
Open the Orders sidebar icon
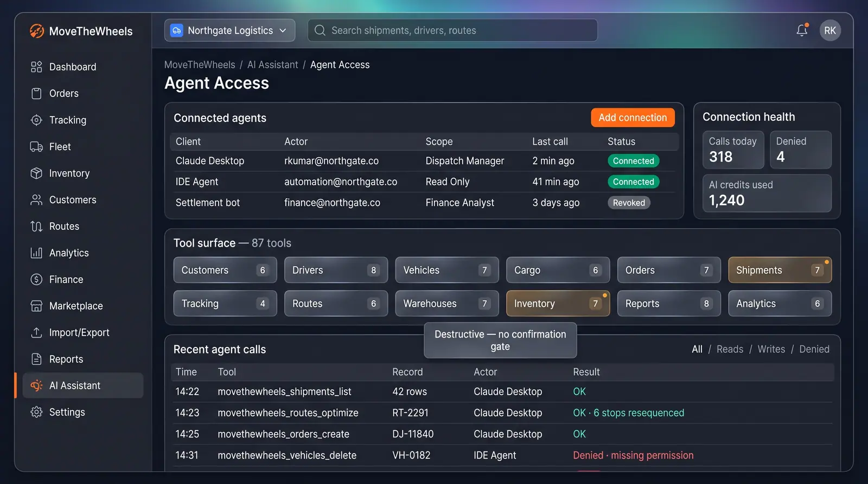tap(36, 93)
